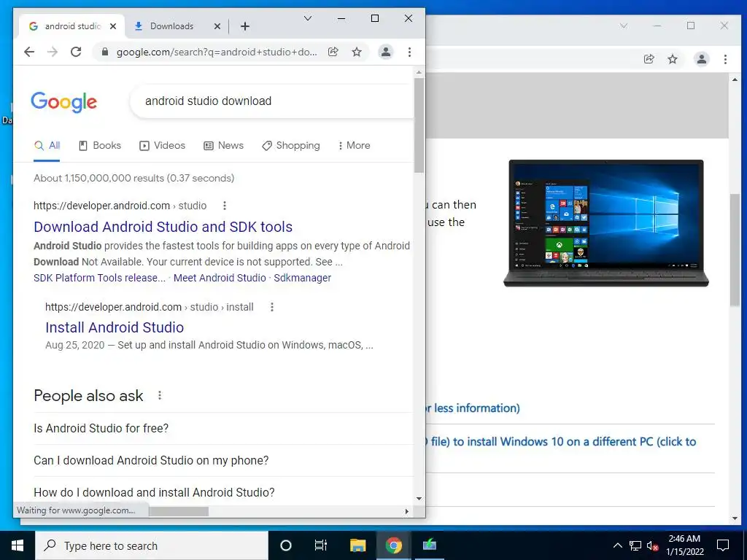The height and width of the screenshot is (560, 747).
Task: Open Meet Android Studio sitelink
Action: 220,278
